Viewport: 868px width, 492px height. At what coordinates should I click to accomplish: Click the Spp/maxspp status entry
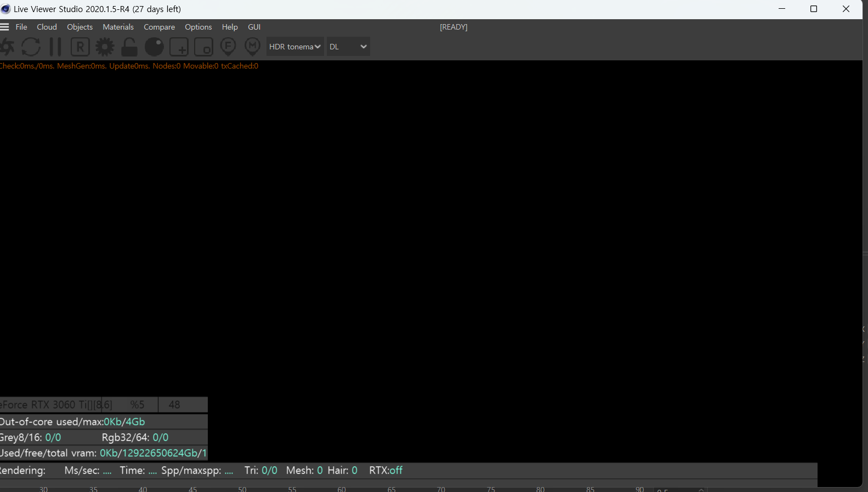tap(197, 471)
